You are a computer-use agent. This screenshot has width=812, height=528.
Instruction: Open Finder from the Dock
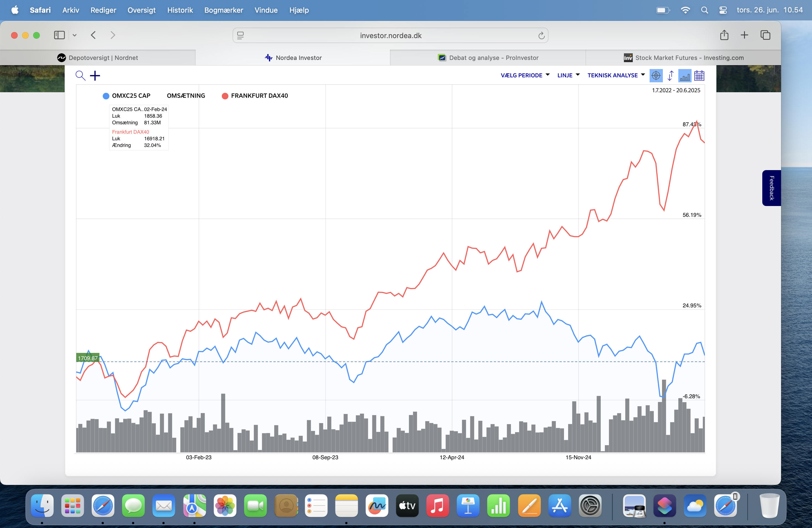tap(42, 505)
